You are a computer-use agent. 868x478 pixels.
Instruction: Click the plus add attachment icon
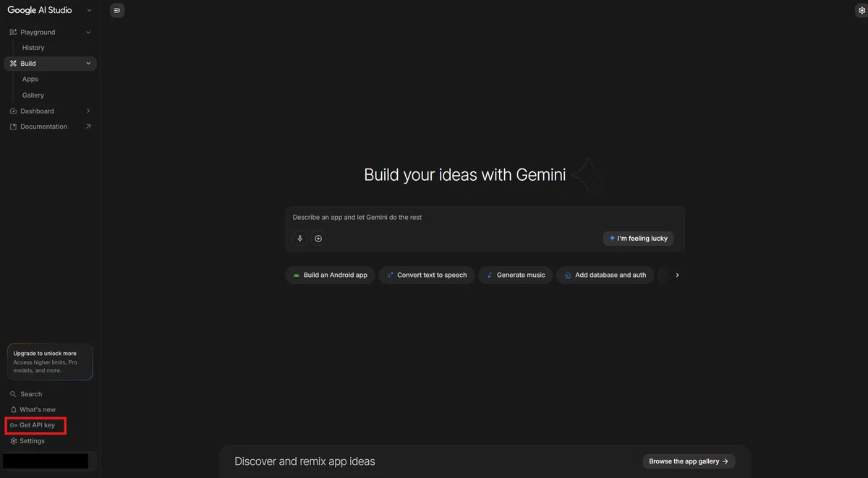point(318,239)
